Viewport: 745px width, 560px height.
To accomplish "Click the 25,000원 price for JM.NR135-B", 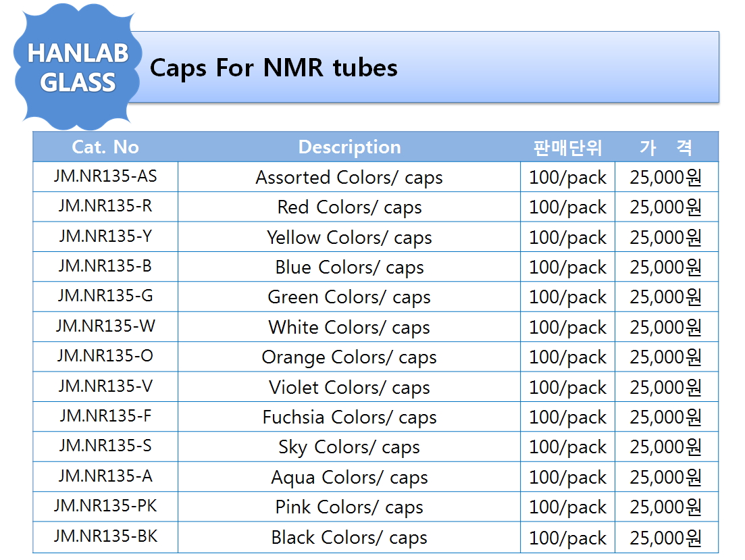I will tap(666, 267).
